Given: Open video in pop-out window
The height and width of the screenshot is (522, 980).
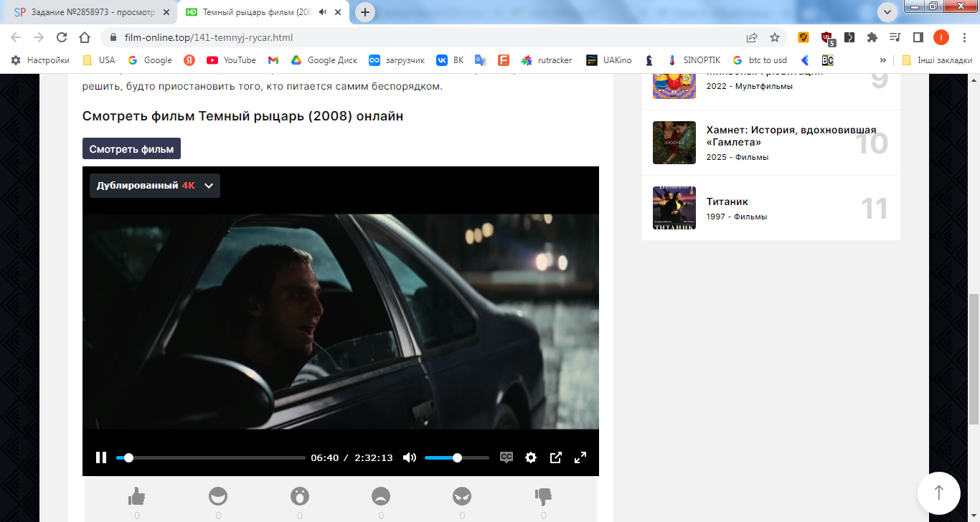Looking at the screenshot, I should [x=556, y=457].
